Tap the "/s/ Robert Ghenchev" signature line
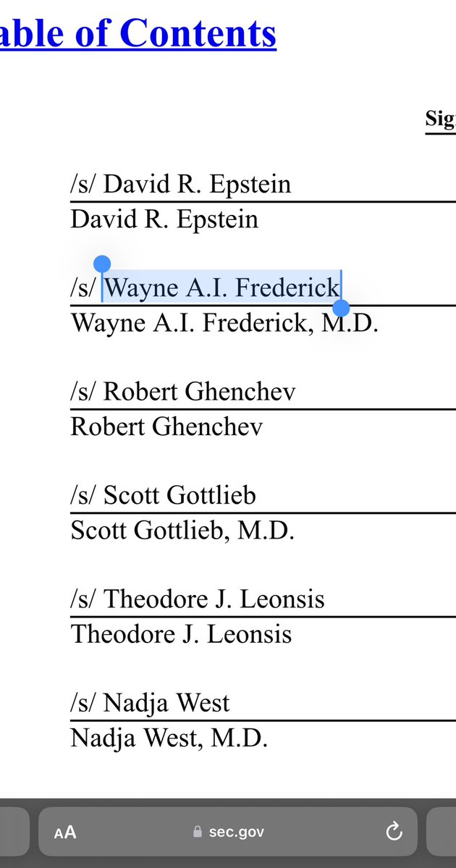This screenshot has width=456, height=868. click(183, 392)
